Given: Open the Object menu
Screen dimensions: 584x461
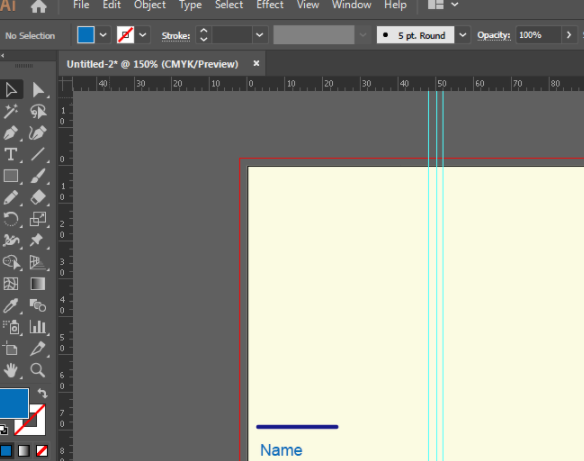Looking at the screenshot, I should (150, 5).
